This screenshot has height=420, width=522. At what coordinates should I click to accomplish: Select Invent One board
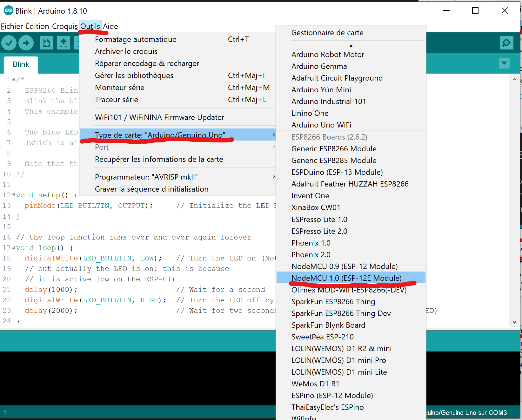[351, 196]
